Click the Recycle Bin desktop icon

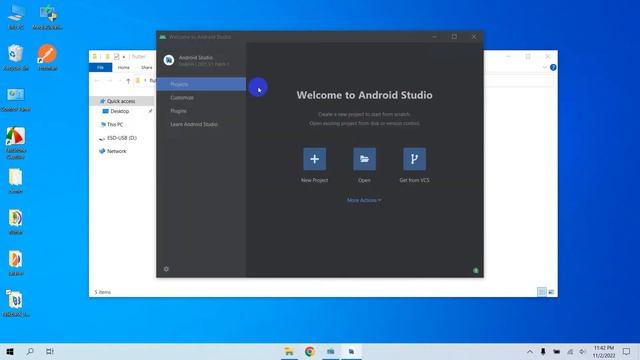coord(16,58)
